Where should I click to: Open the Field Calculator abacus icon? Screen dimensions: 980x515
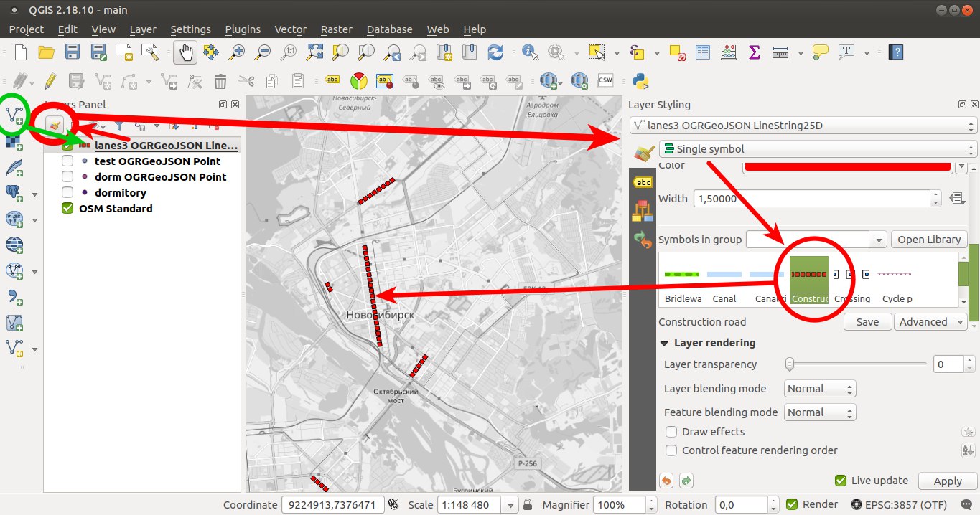[x=728, y=52]
